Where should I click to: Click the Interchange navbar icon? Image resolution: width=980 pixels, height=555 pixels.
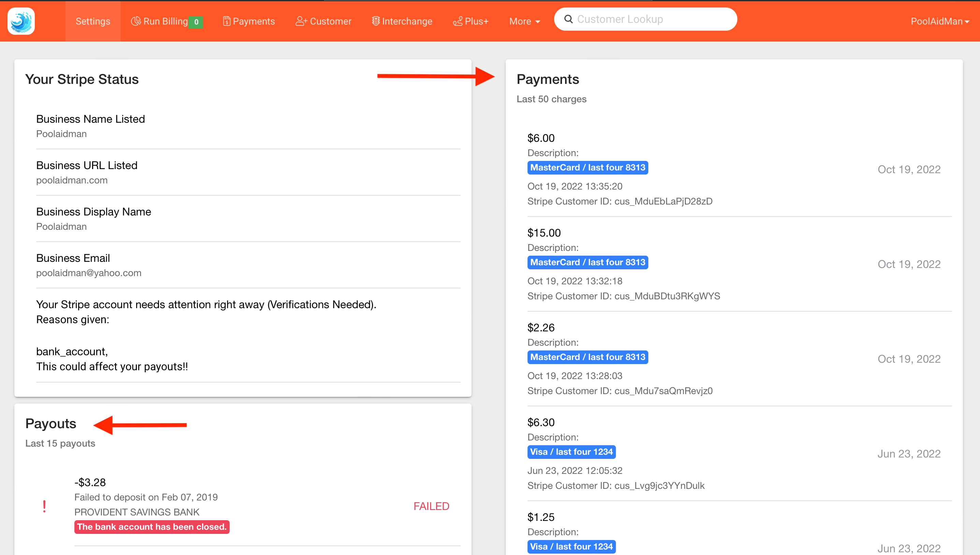376,21
